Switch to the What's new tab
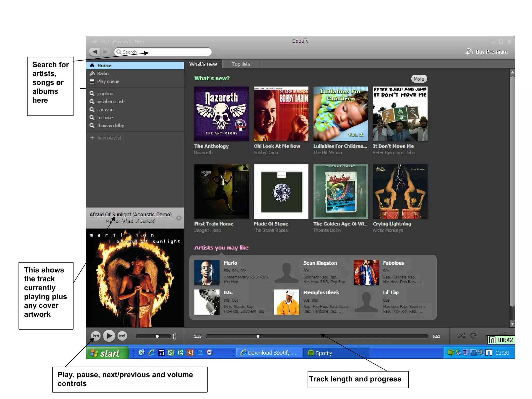The image size is (532, 399). [203, 64]
